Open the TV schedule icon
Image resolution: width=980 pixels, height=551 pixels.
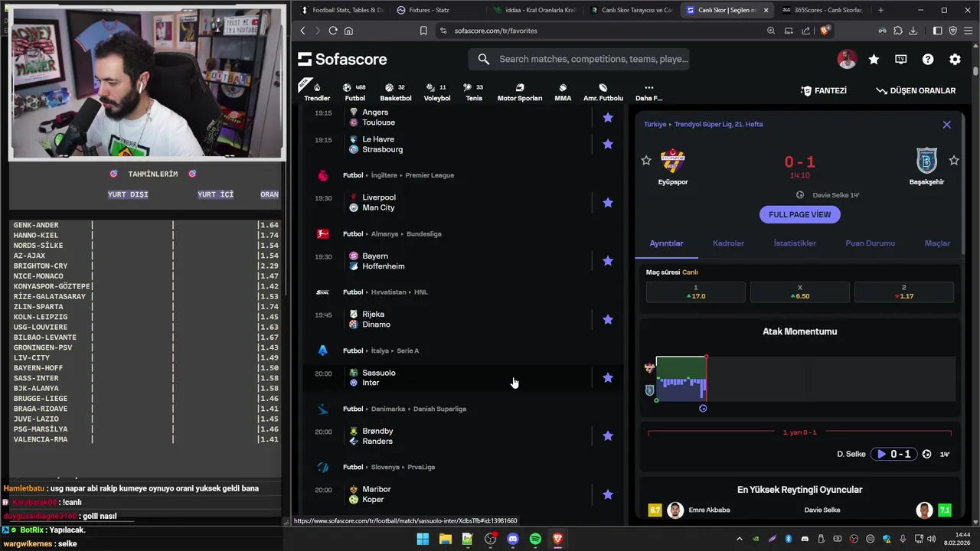tap(901, 59)
